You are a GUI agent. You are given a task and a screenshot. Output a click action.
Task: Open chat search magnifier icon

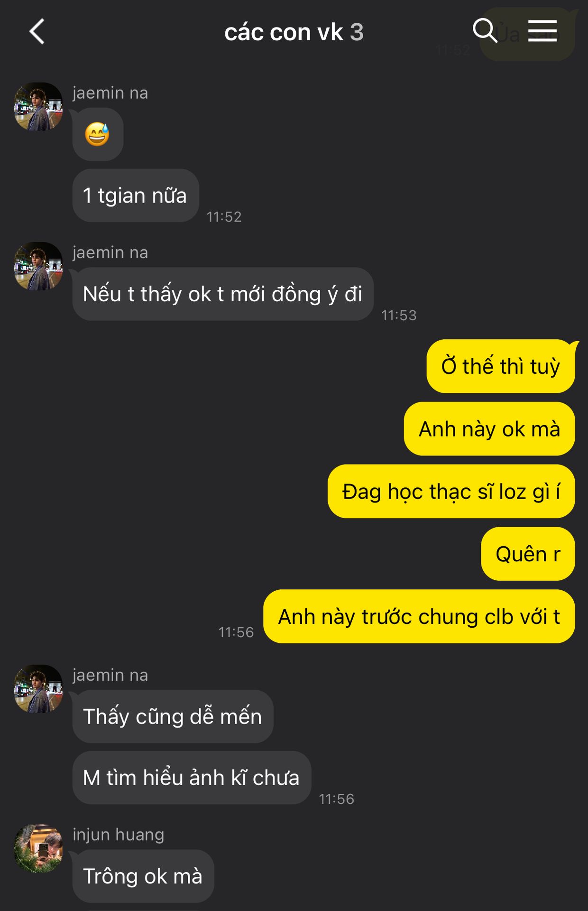(485, 31)
